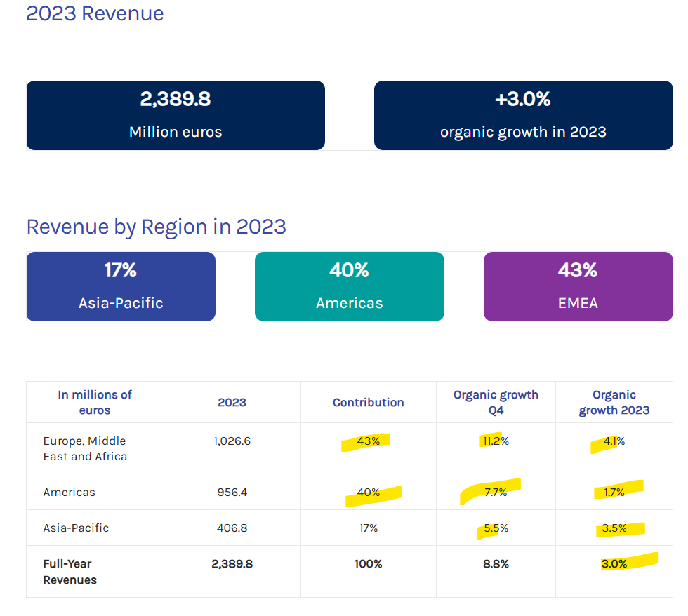Click the Contribution column header
Viewport: 688px width, 616px height.
coord(368,403)
